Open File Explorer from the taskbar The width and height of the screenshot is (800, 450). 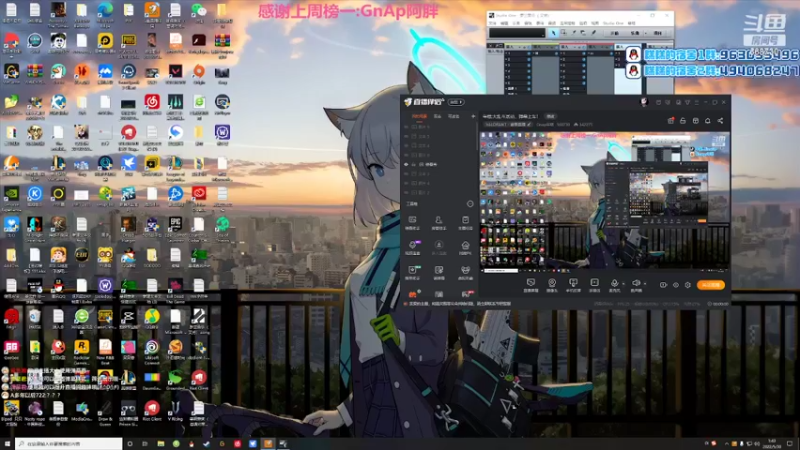click(x=161, y=444)
